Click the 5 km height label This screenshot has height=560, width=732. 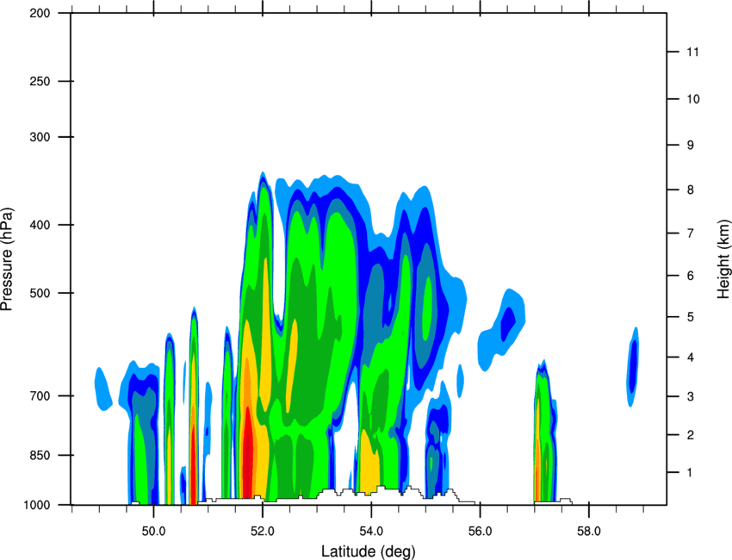691,317
